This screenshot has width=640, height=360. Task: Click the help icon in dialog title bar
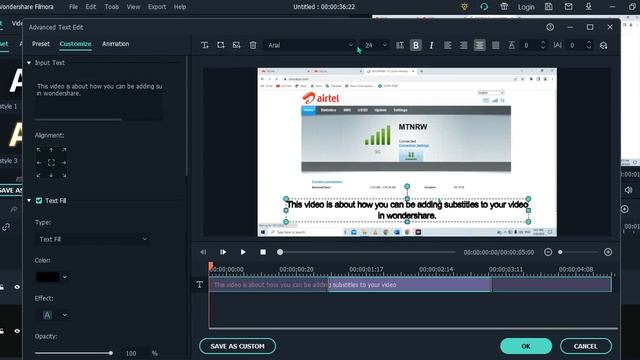[550, 27]
